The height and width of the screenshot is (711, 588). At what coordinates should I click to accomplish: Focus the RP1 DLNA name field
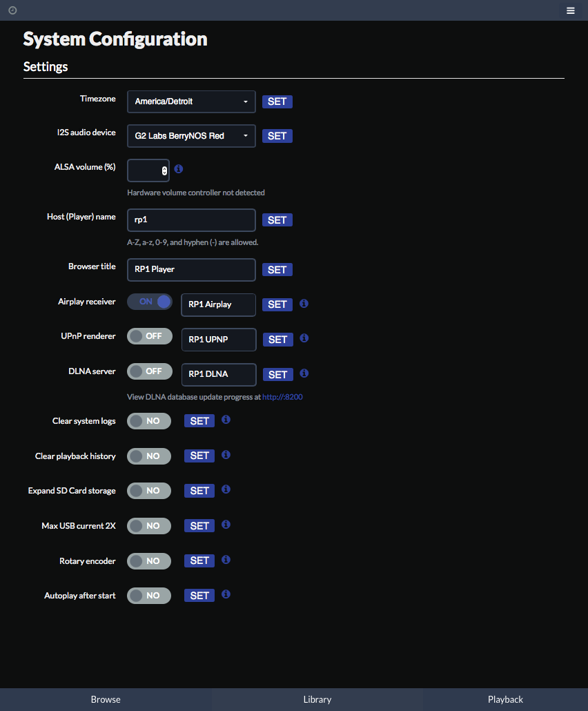tap(219, 375)
